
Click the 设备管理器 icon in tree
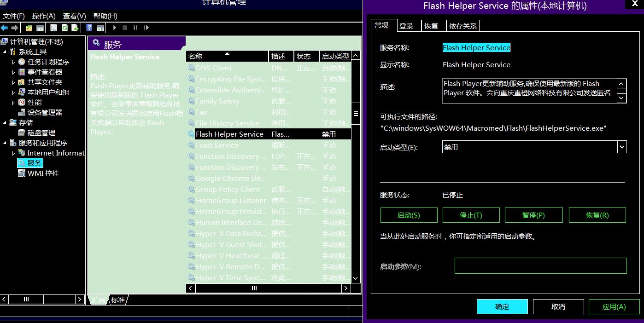point(22,112)
